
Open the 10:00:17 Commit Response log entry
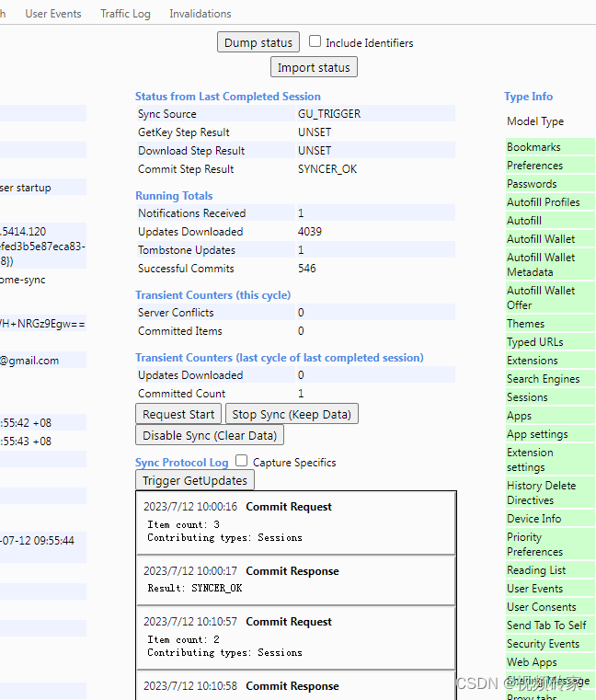295,580
